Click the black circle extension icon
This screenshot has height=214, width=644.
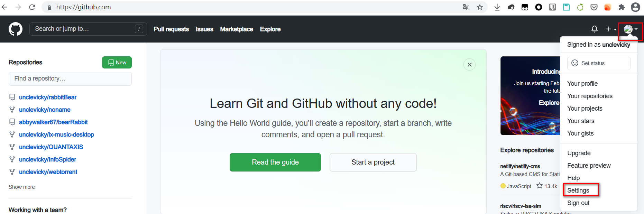539,7
